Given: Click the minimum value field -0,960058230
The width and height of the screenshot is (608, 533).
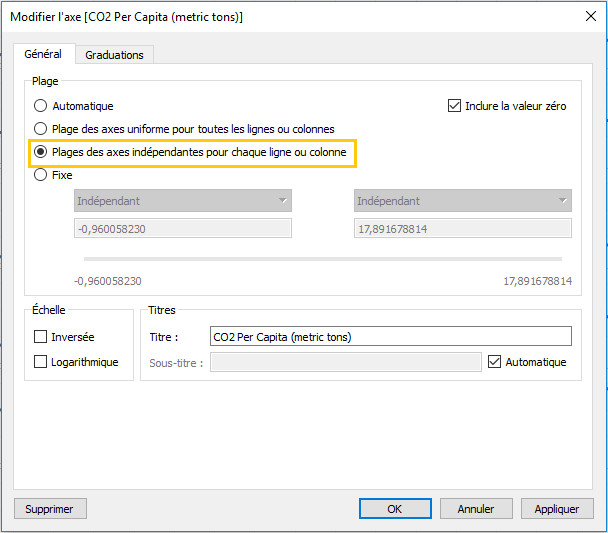Looking at the screenshot, I should 183,228.
